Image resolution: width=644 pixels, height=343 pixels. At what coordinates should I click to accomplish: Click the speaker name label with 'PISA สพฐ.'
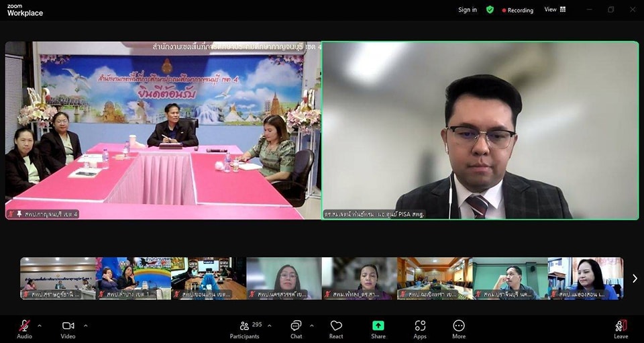tap(374, 214)
